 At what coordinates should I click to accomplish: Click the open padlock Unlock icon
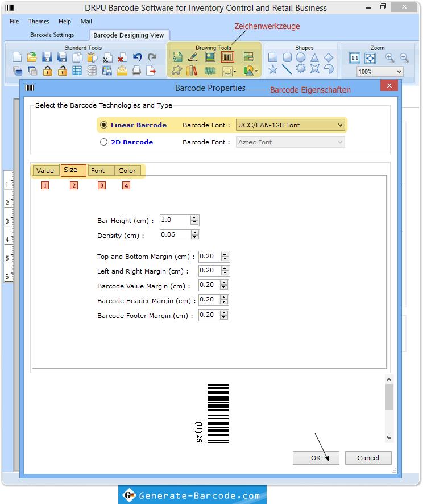(63, 71)
